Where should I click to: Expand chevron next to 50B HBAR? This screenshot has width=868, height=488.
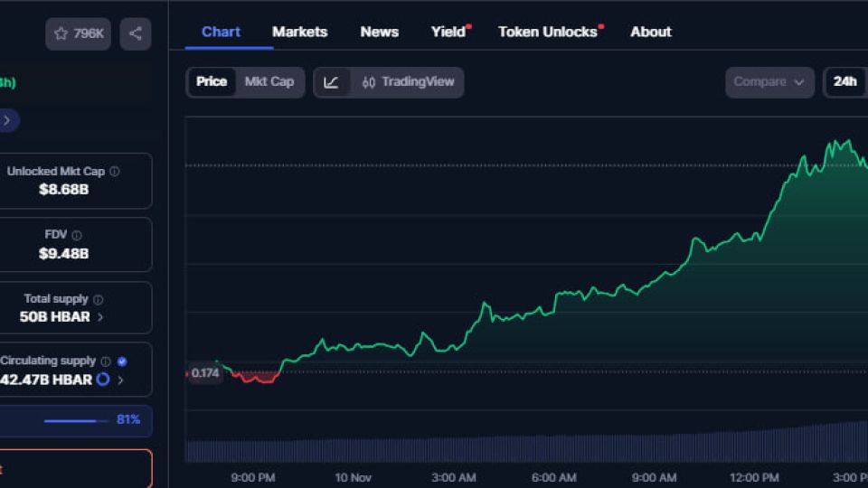coord(100,317)
